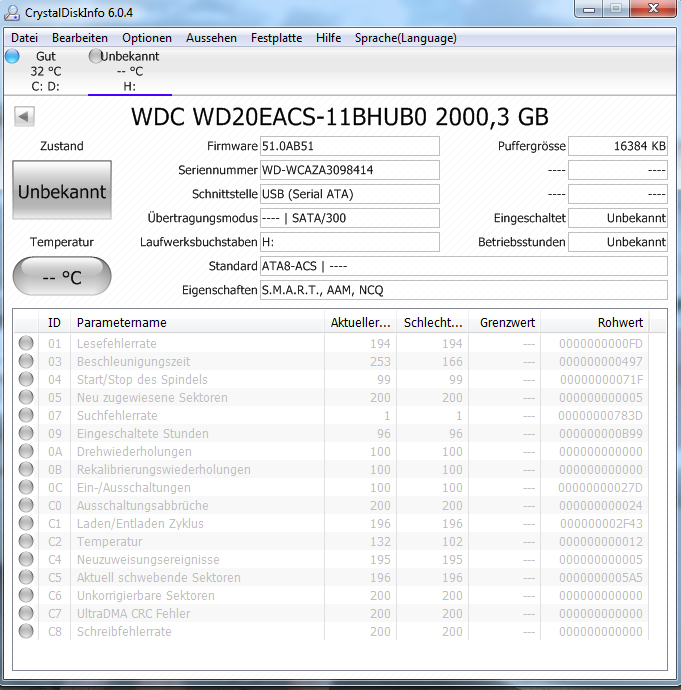Click the Übertragungsmodus field
This screenshot has width=681, height=690.
coord(350,218)
